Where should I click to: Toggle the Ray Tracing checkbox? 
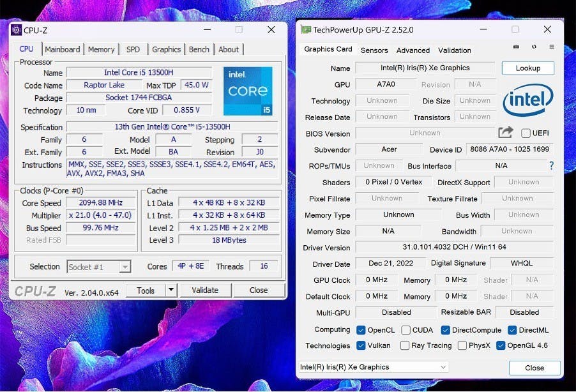405,345
